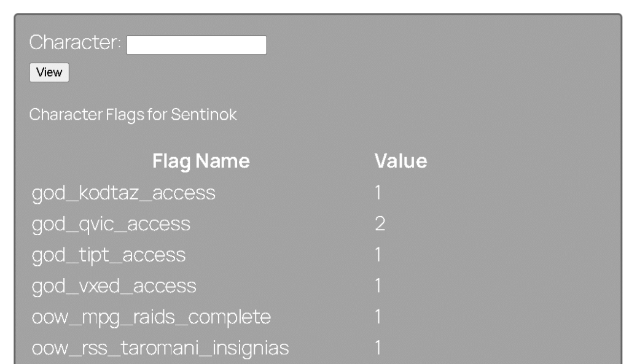Viewport: 629px width, 364px height.
Task: Click the Value column header
Action: point(401,161)
